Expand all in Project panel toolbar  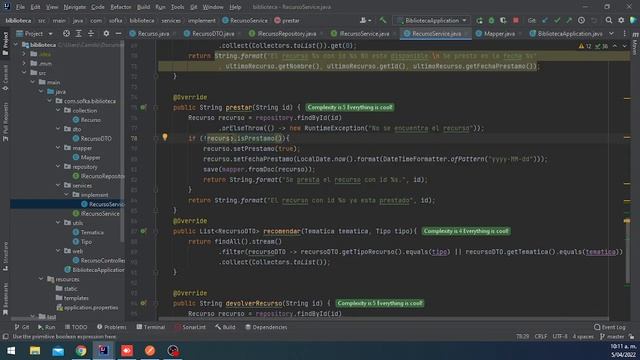tap(78, 33)
